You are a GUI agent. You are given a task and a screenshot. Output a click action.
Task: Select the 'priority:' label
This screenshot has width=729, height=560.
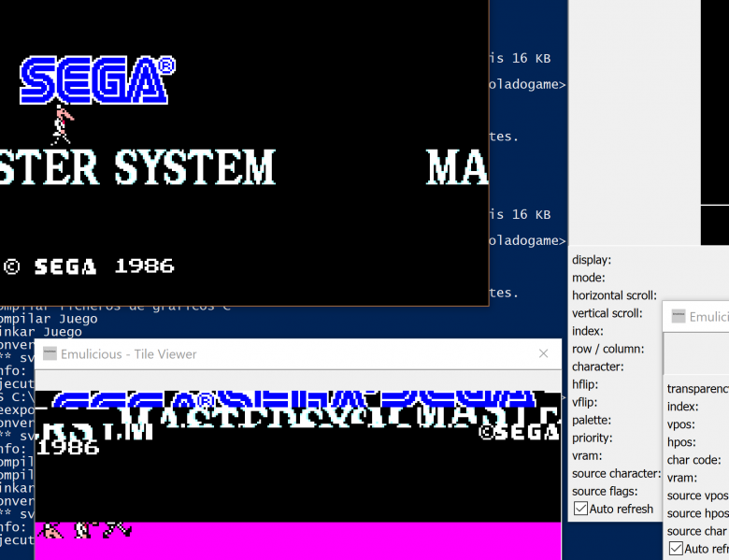pos(592,438)
